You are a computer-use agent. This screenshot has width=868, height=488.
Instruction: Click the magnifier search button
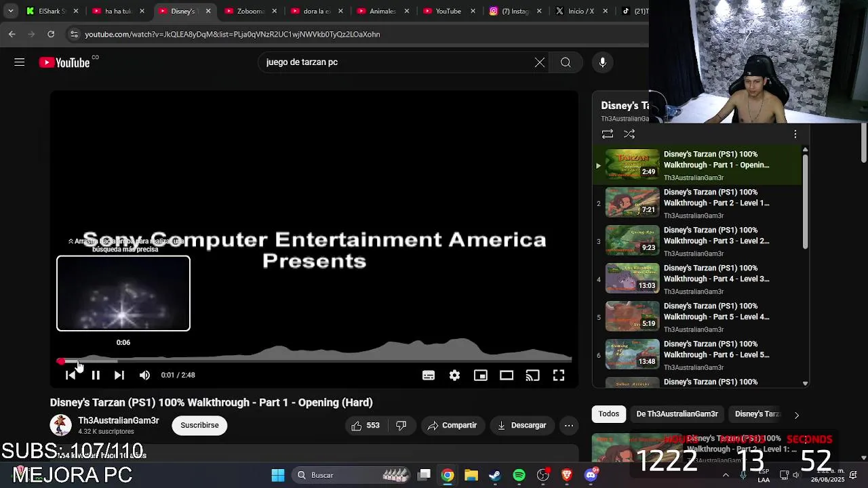(x=566, y=62)
